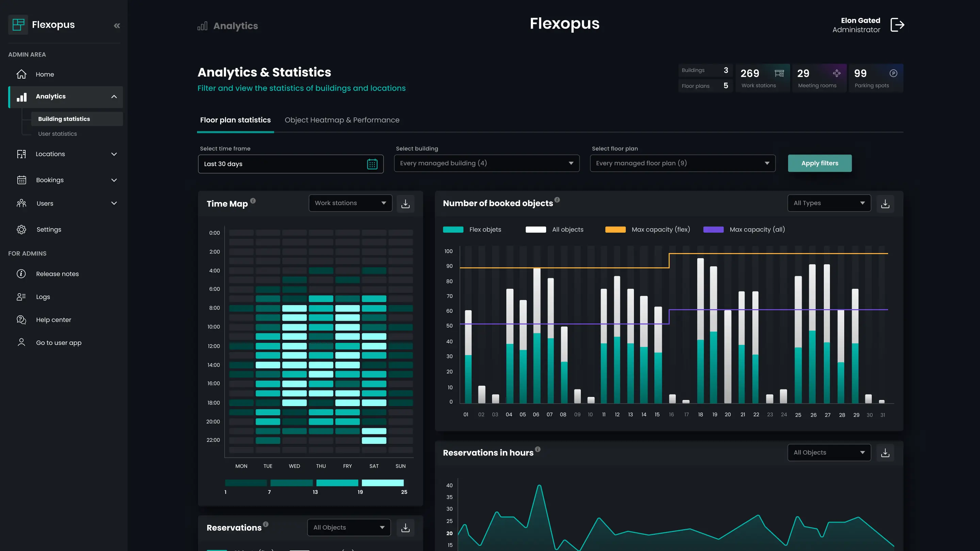Download the Time Map chart data

point(405,203)
